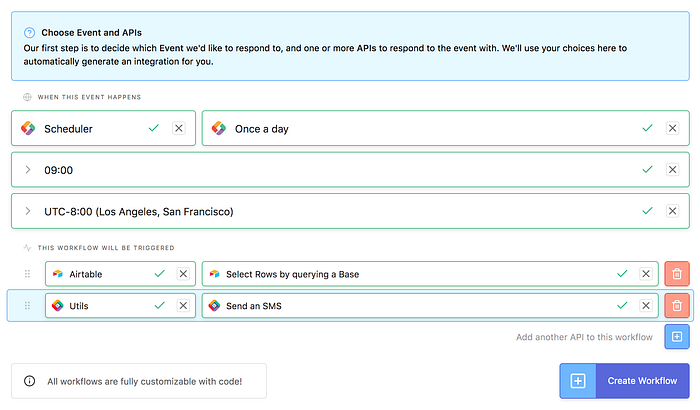Click the Utils row drag handle

coord(27,306)
